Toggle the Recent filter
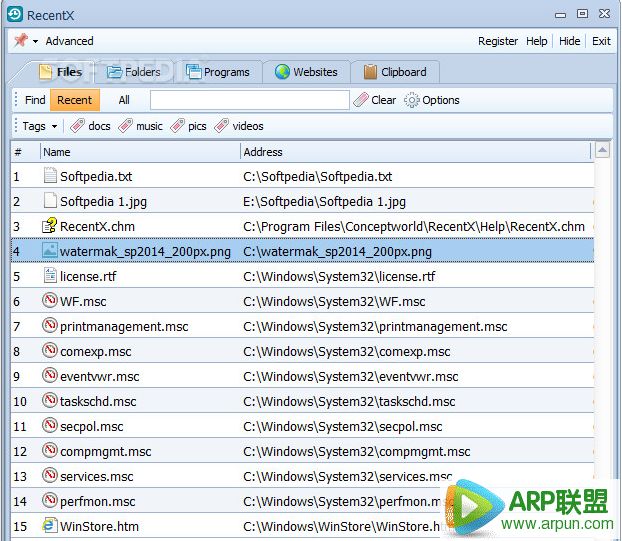Image resolution: width=622 pixels, height=541 pixels. 75,100
